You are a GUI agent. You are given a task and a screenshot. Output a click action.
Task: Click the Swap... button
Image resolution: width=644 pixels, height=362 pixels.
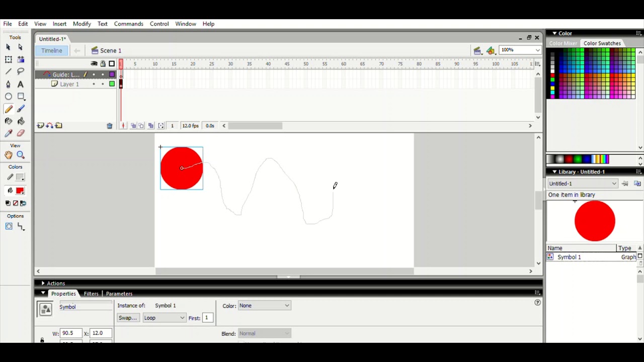pos(127,318)
